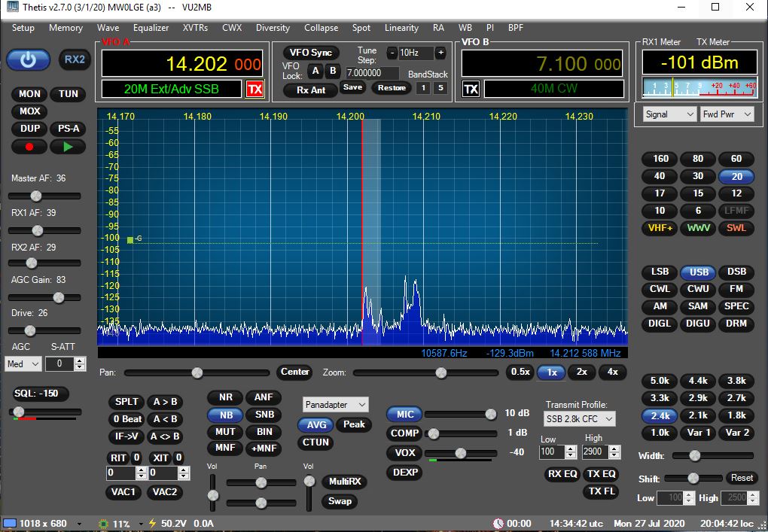
Task: Click the VFO Sync button
Action: (310, 53)
